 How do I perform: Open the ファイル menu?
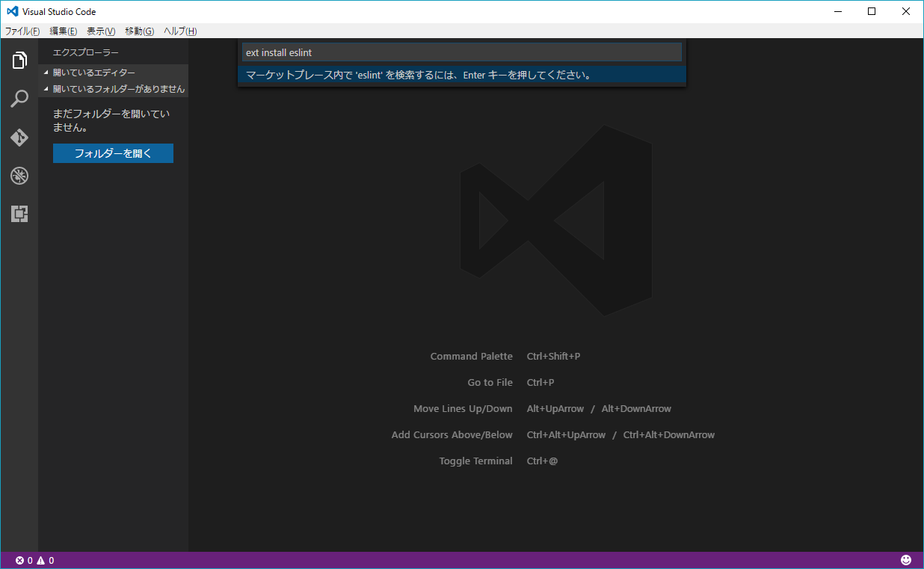tap(22, 31)
